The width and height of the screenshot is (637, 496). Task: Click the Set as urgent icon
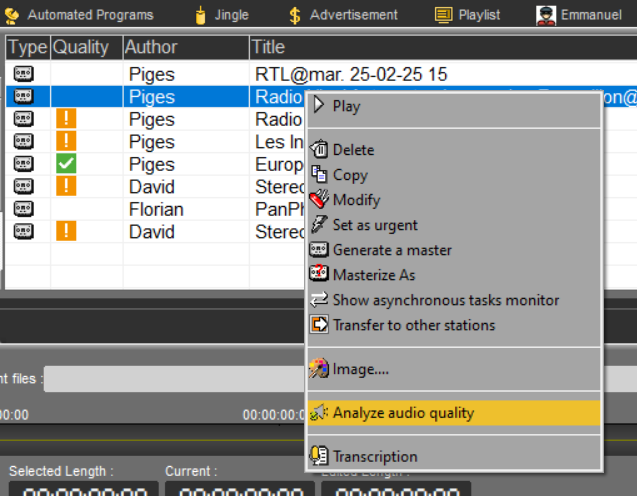point(319,225)
